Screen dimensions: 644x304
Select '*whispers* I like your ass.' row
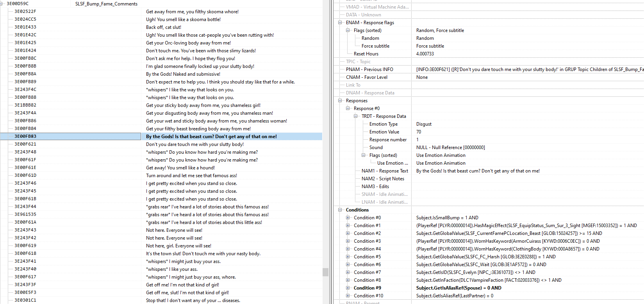pyautogui.click(x=161, y=269)
